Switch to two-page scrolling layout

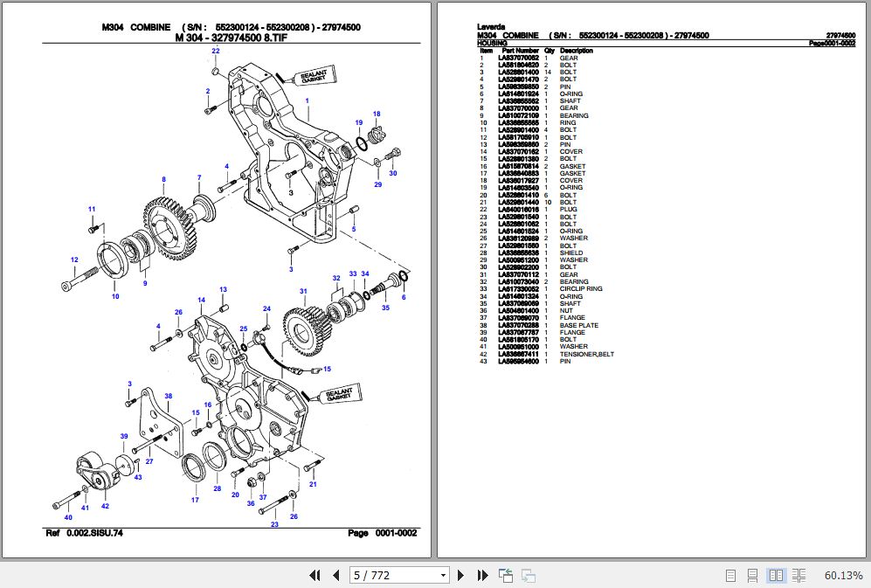click(798, 576)
